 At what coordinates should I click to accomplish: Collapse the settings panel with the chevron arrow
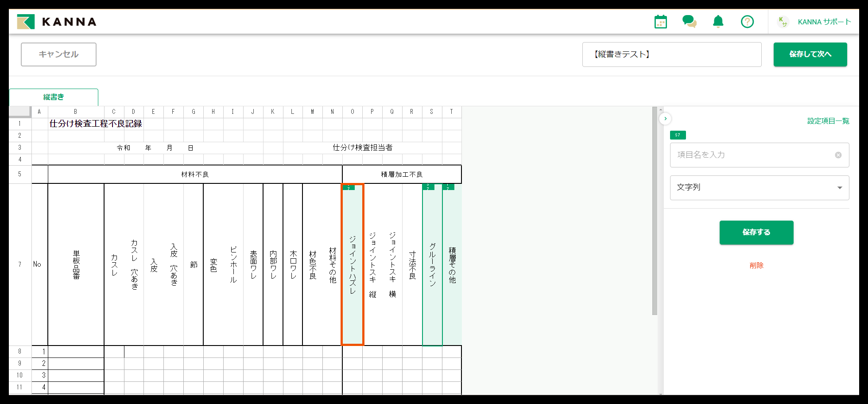point(666,119)
